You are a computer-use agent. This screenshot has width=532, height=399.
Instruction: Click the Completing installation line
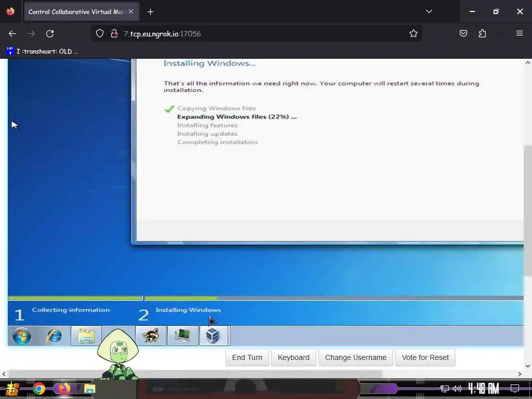218,142
